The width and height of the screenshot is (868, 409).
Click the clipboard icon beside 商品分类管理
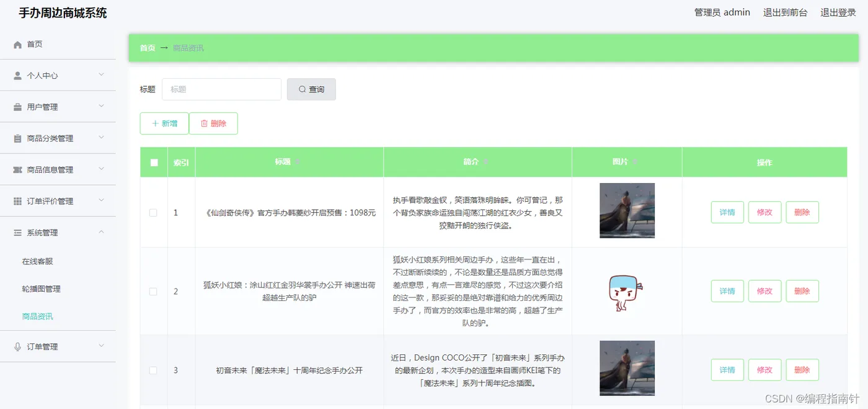(x=17, y=138)
